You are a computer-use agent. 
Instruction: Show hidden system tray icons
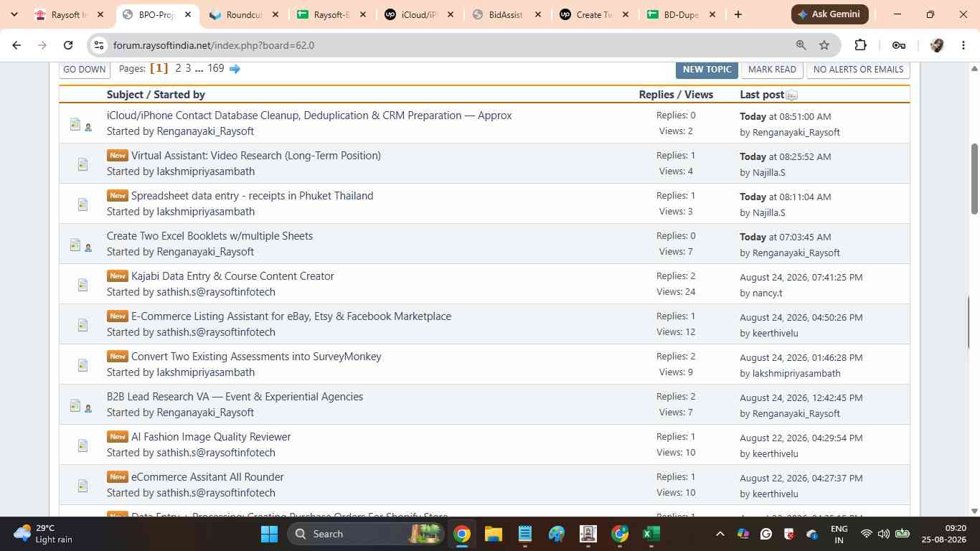[720, 534]
